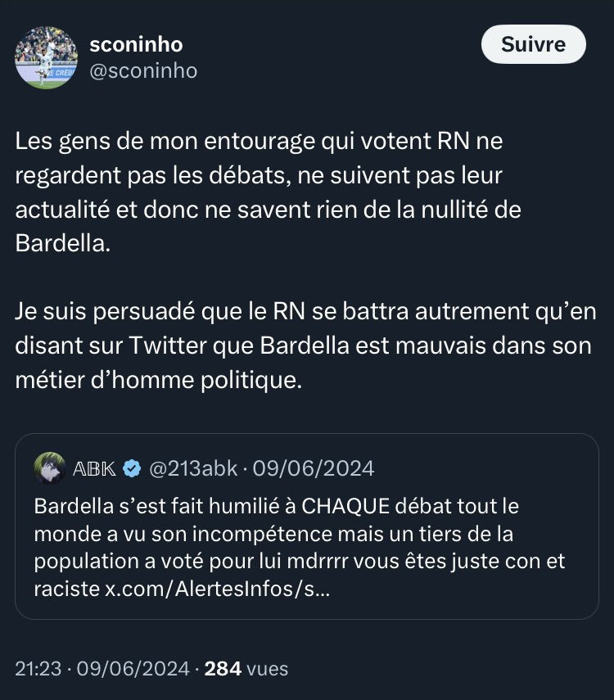Click the blue verified badge beside ABK

(x=131, y=468)
